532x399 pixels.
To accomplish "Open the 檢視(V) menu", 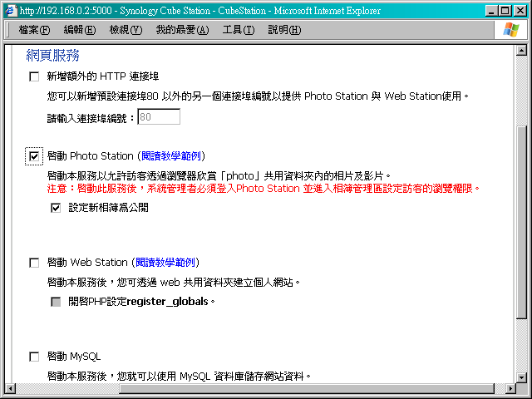I will pyautogui.click(x=126, y=30).
